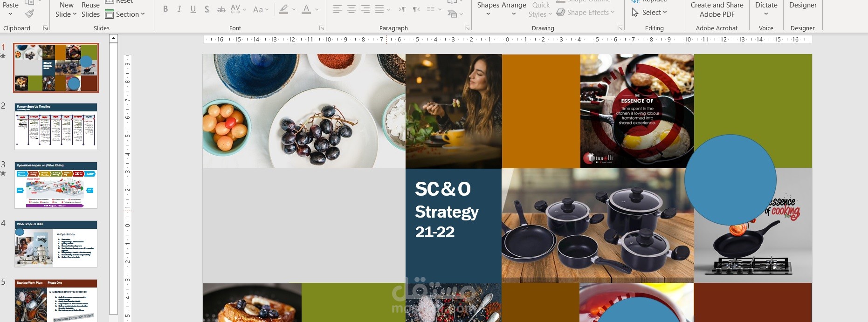Expand the Quick Styles dropdown
The image size is (868, 322).
[x=550, y=14]
